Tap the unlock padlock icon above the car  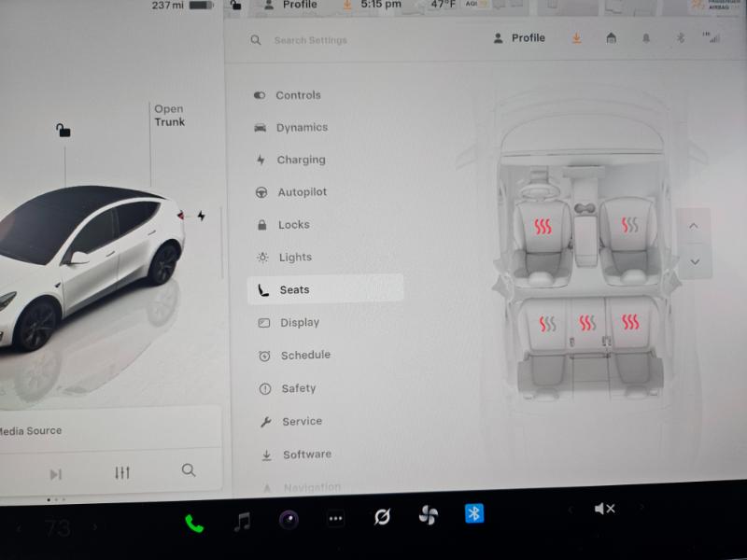click(63, 131)
